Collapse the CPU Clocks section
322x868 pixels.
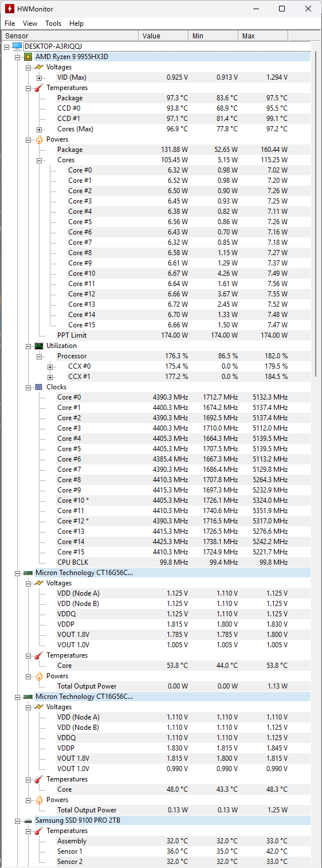coord(28,387)
